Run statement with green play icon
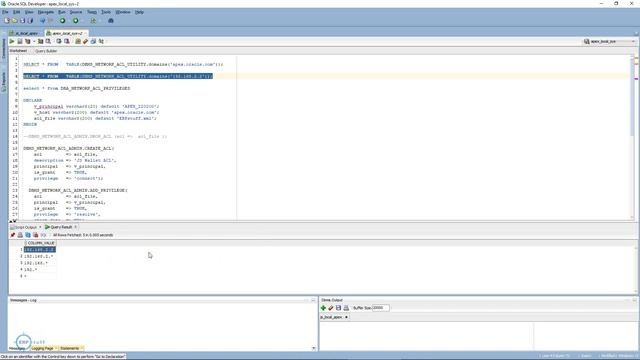This screenshot has width=640, height=360. click(12, 41)
